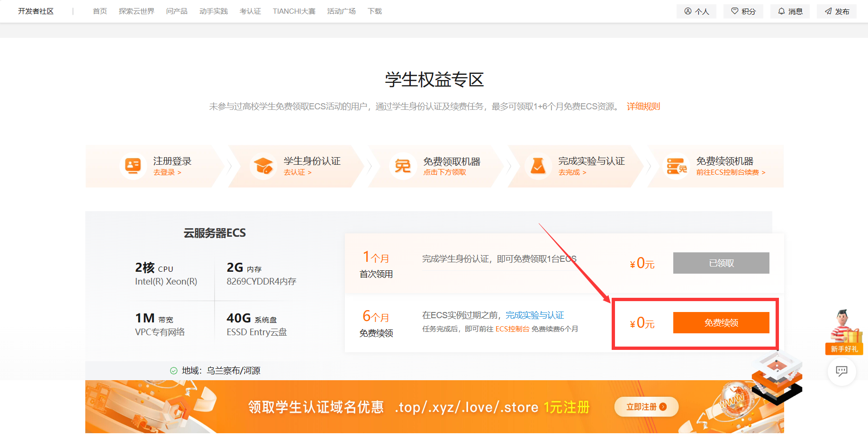Viewport: 868px width, 437px height.
Task: Click the 2核 CPU spec text
Action: (154, 268)
